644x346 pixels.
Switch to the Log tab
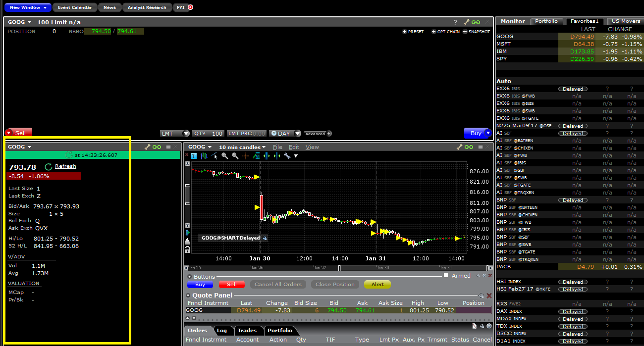coord(221,330)
